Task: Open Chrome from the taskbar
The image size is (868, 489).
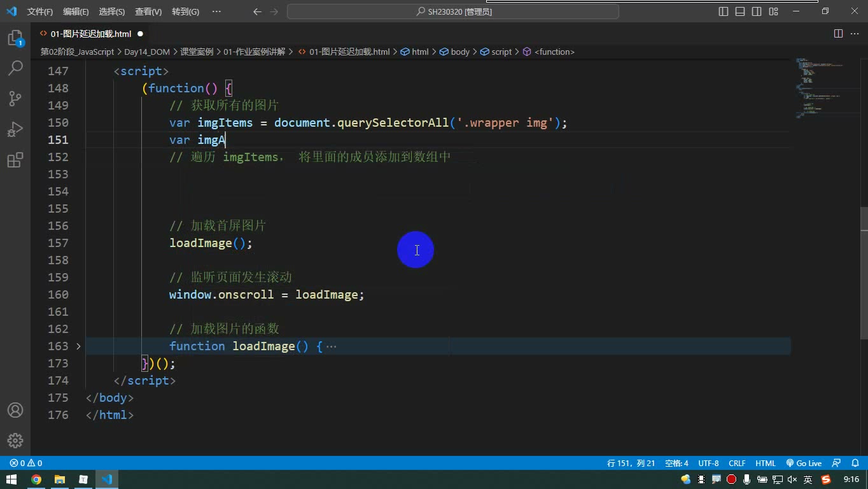Action: pos(36,479)
